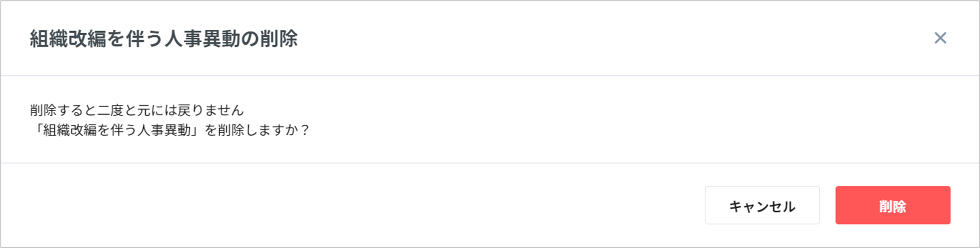Click the confirmation question ending in 削除しますか？

coord(170,130)
